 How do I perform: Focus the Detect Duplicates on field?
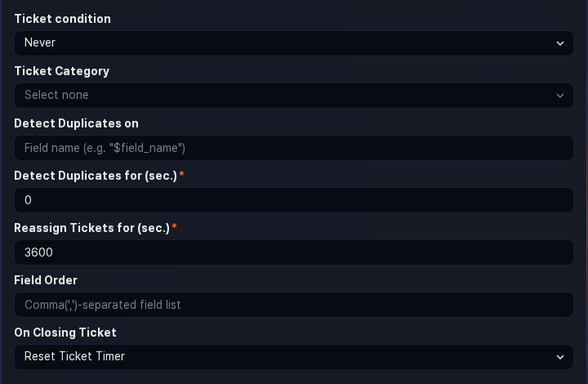pyautogui.click(x=294, y=148)
